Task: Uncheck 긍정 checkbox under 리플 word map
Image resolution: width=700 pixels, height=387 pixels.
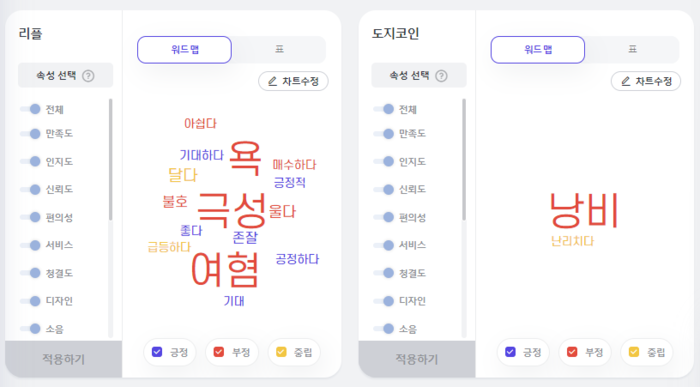Action: [157, 352]
